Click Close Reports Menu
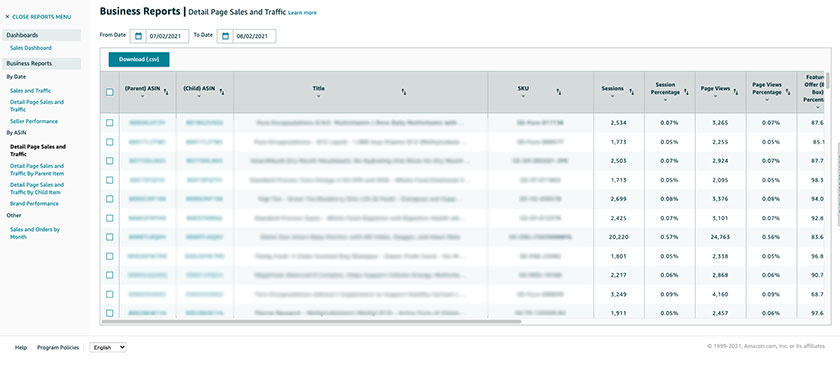The image size is (840, 371). pos(41,17)
